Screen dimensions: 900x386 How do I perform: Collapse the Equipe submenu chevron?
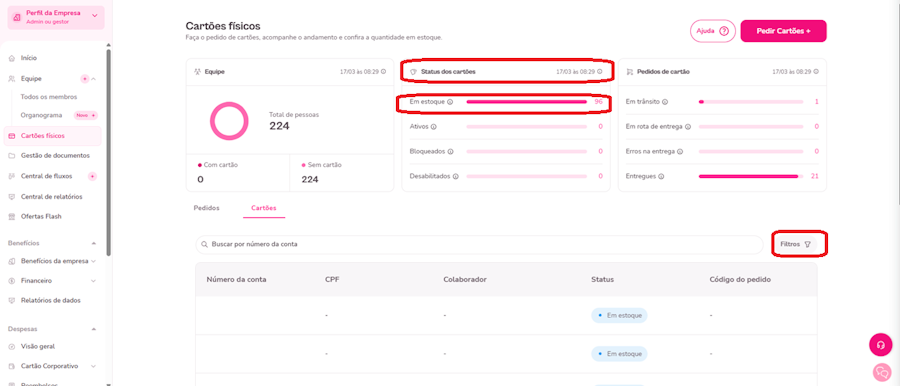94,79
